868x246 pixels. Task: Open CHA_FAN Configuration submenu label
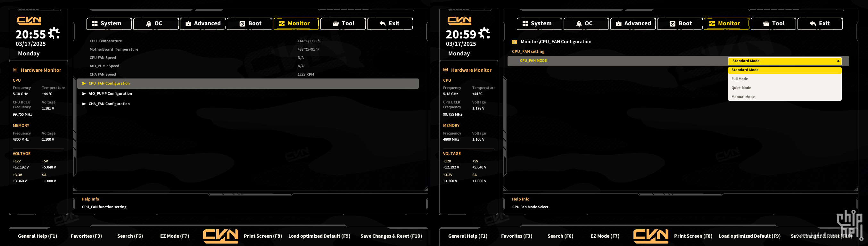[109, 104]
